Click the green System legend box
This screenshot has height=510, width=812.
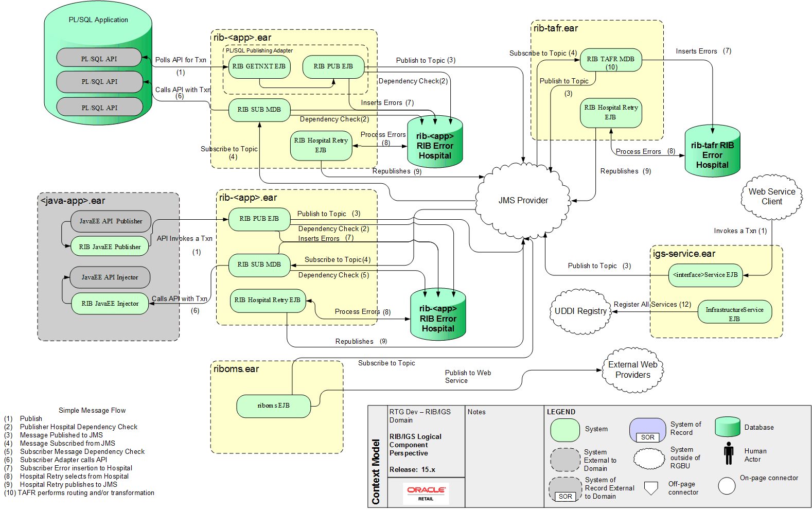pyautogui.click(x=565, y=430)
